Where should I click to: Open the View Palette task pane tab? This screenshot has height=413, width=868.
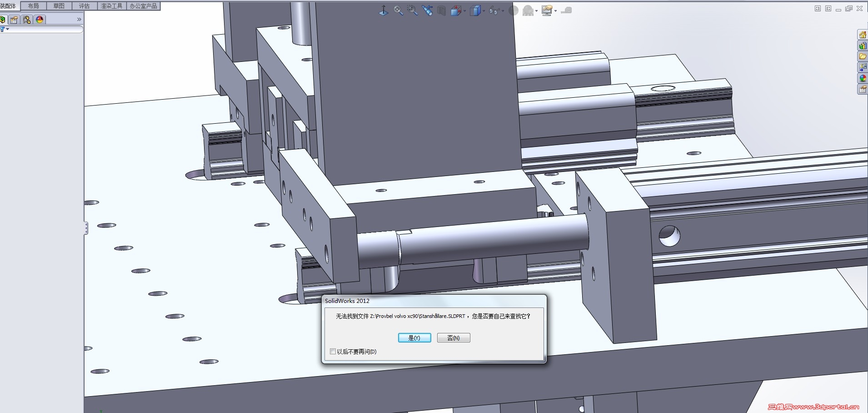pyautogui.click(x=863, y=68)
